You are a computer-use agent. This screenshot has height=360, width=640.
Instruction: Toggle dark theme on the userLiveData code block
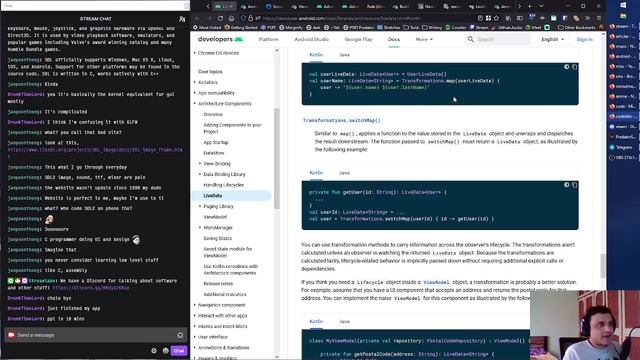[566, 67]
